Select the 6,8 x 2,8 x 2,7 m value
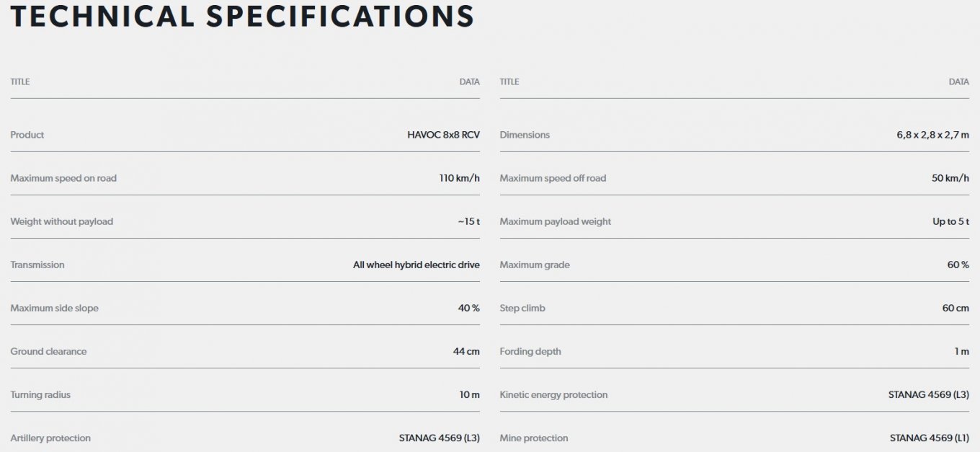The height and width of the screenshot is (452, 980). tap(928, 135)
